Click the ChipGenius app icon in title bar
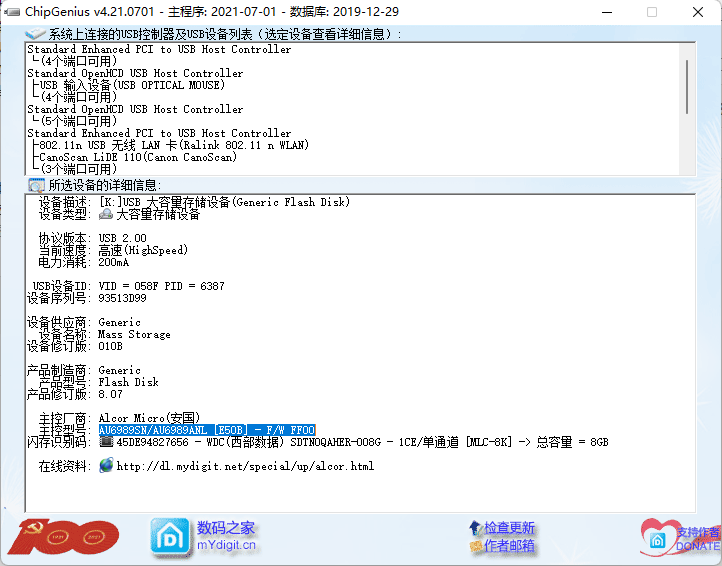 click(12, 12)
